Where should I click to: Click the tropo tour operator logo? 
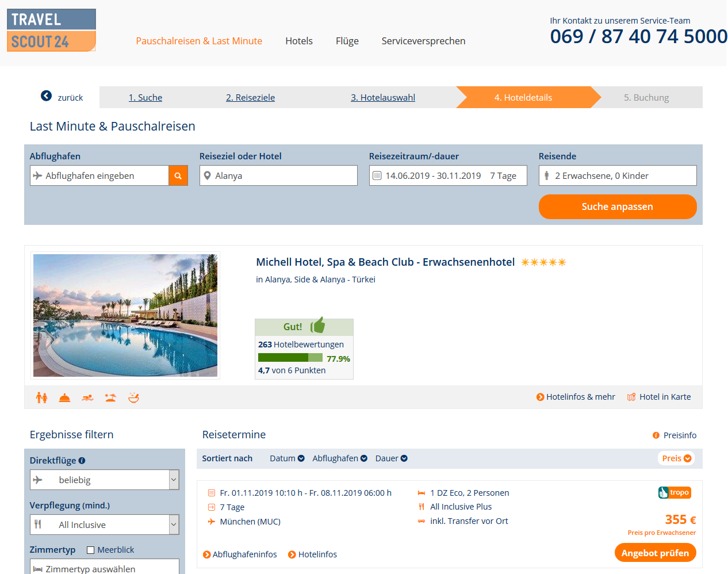coord(675,492)
